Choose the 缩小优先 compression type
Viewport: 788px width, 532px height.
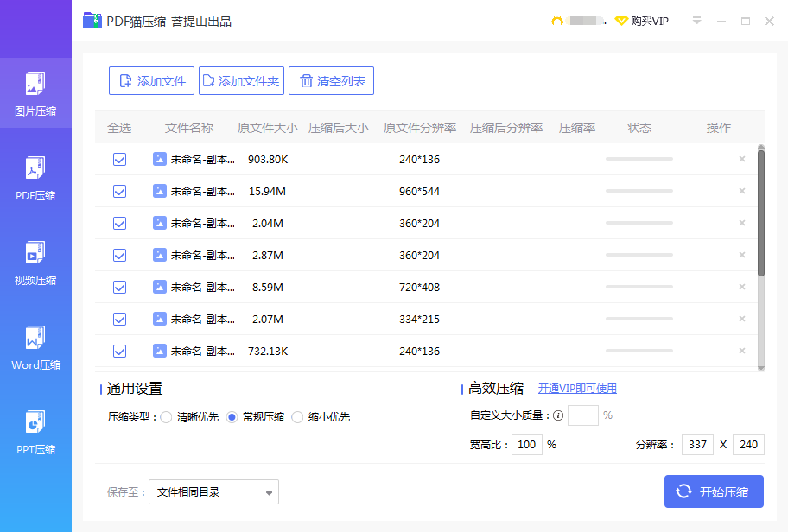[297, 417]
